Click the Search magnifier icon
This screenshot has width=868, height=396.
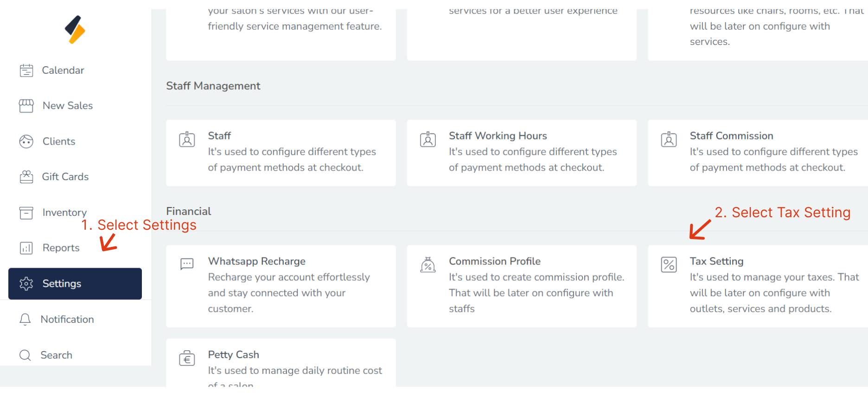tap(25, 355)
